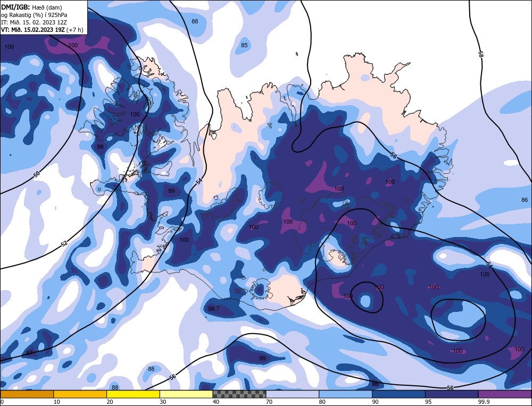Click the legend tick label '40'
532x406 pixels.
click(216, 402)
